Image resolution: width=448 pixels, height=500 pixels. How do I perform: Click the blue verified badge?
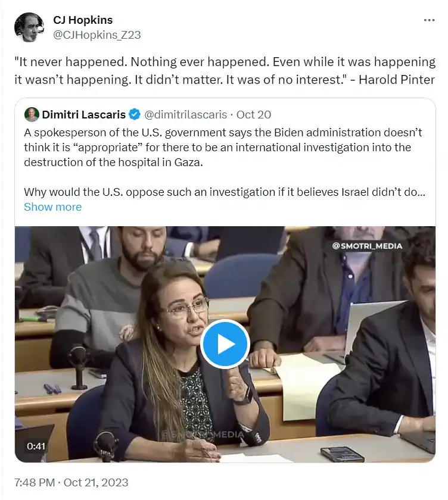[x=135, y=114]
